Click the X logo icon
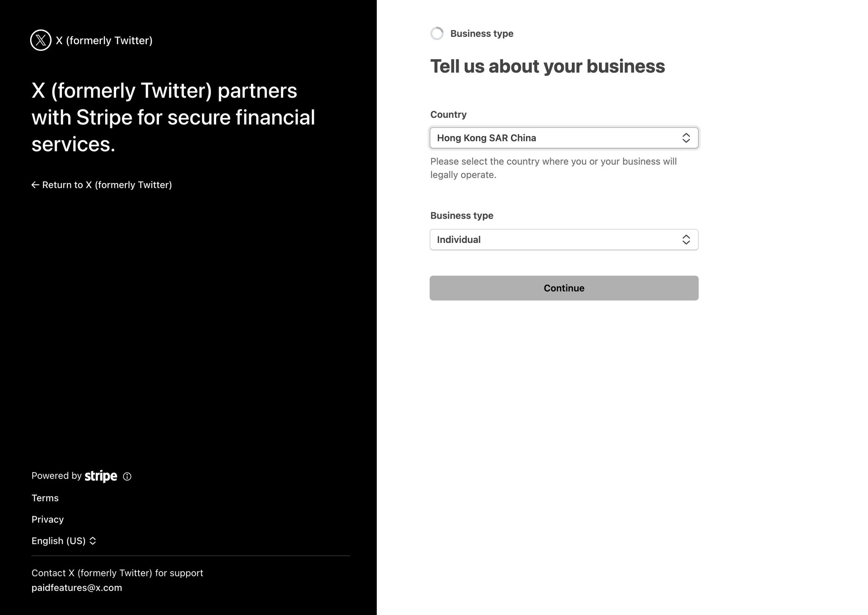Screen dimensions: 868x615 pyautogui.click(x=41, y=40)
